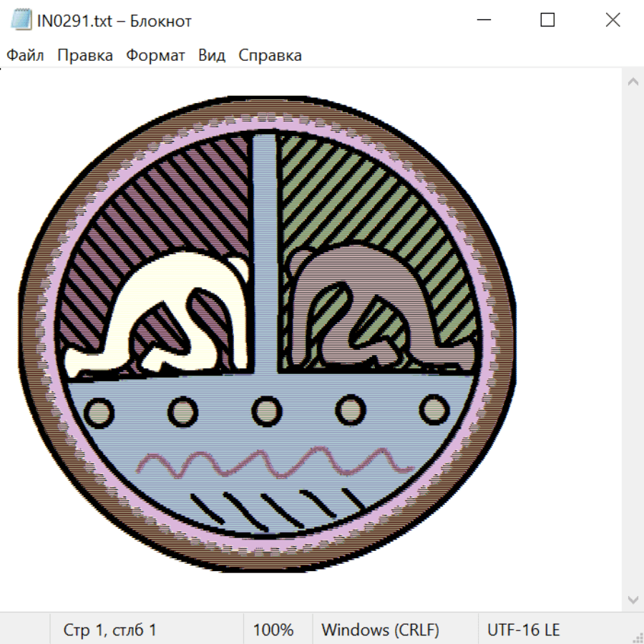Click the middle circle of the five circles
The image size is (644, 644).
(x=266, y=411)
